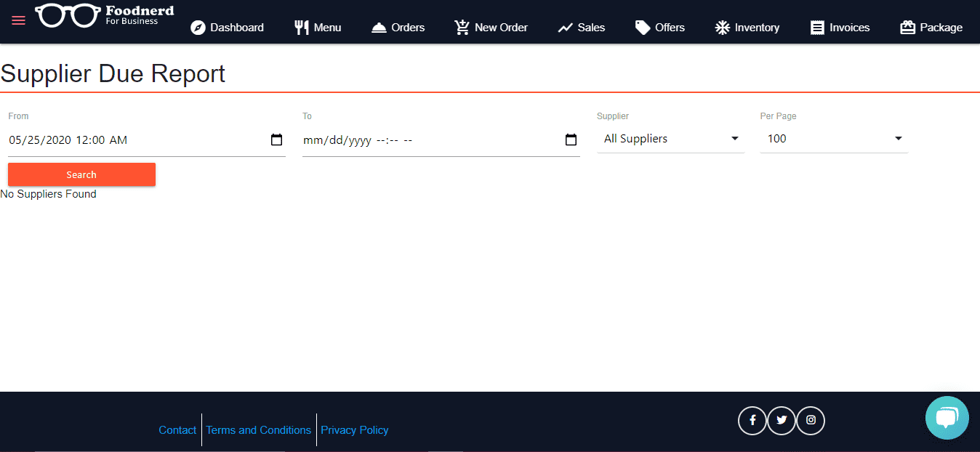The image size is (980, 452).
Task: Go to Dashboard in navigation
Action: pyautogui.click(x=227, y=28)
